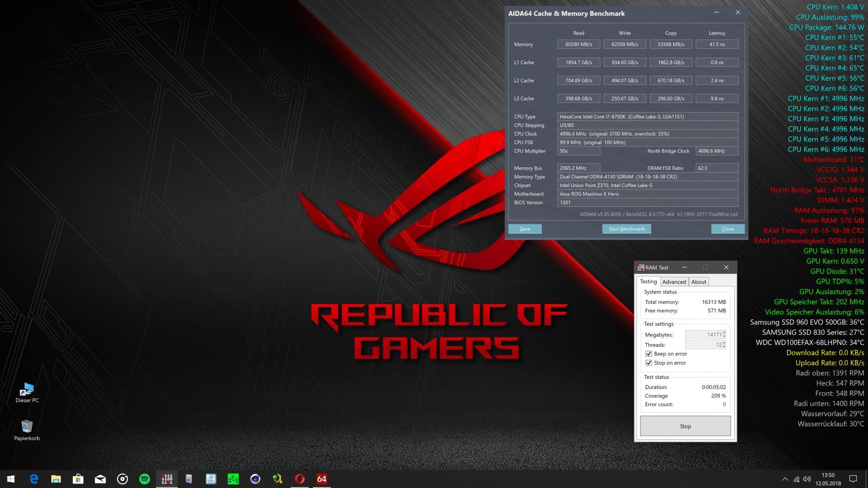This screenshot has width=868, height=488.
Task: Click the CPU Clock field 4996.4 MHz
Action: pos(648,134)
